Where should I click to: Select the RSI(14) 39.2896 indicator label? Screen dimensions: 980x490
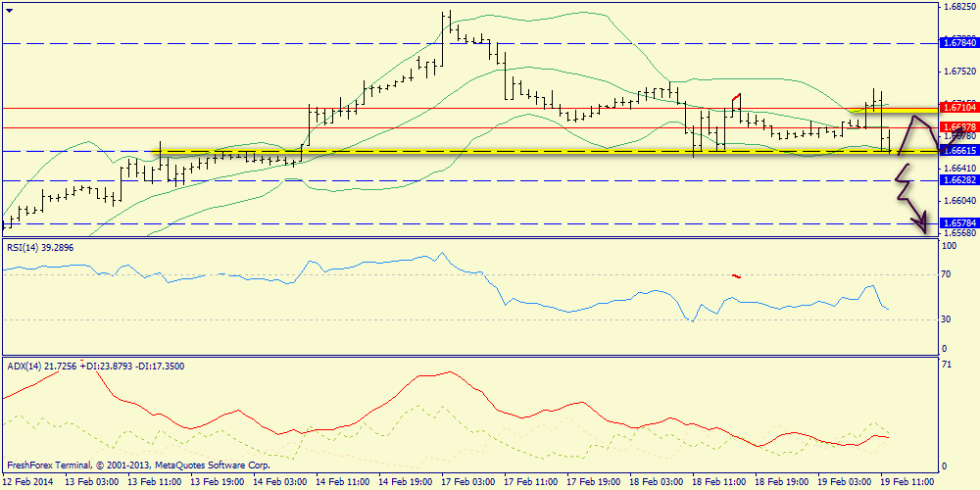click(40, 248)
